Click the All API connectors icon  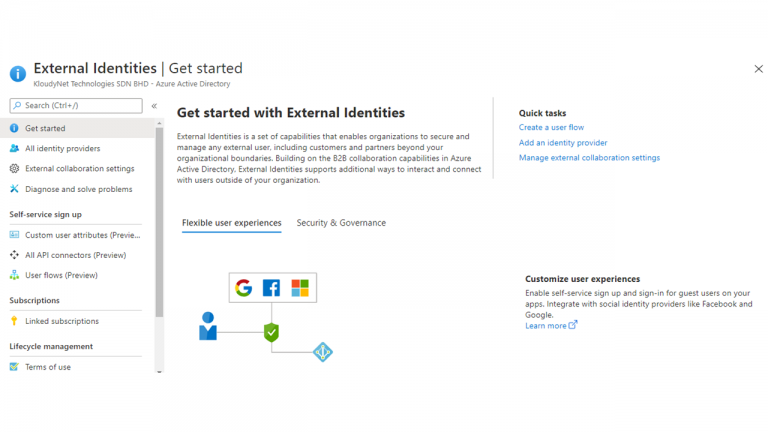(x=14, y=255)
